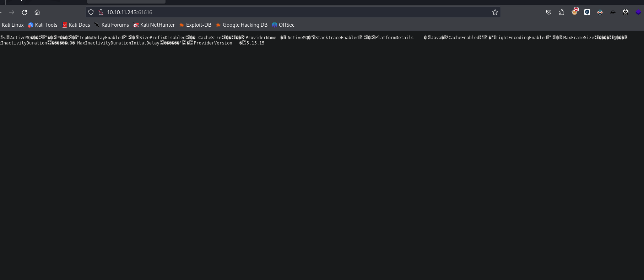The image size is (644, 280).
Task: Open the OffSec bookmark
Action: 283,25
